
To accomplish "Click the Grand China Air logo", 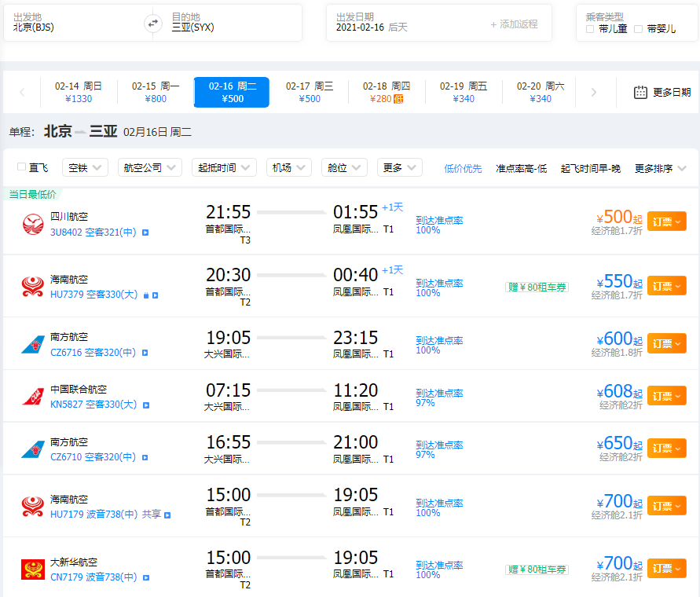I will (x=33, y=569).
